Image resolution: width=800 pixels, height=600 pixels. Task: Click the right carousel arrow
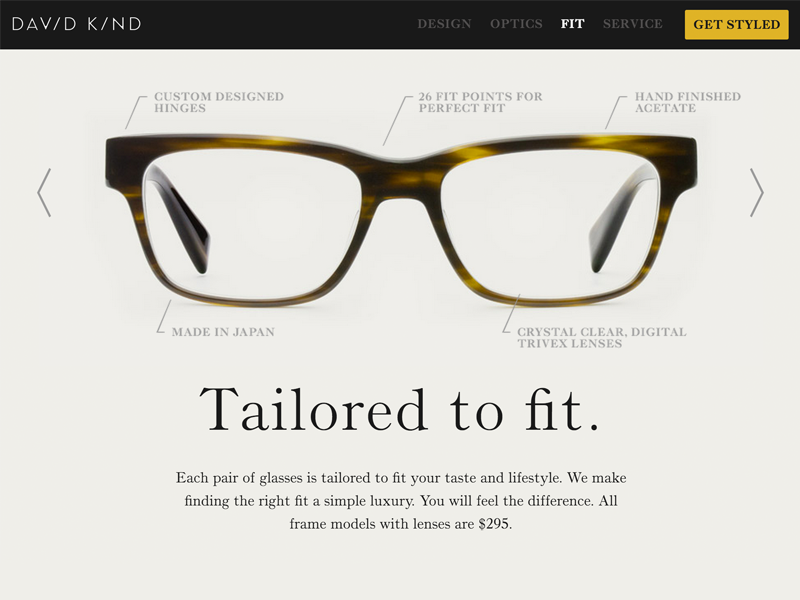(757, 192)
